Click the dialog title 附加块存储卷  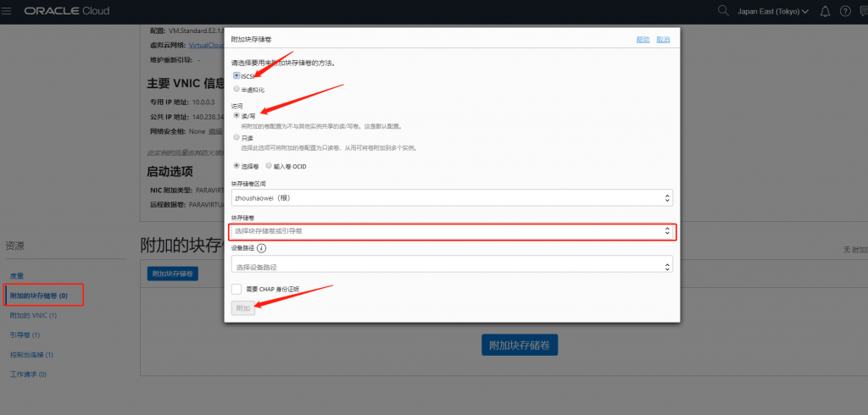point(251,40)
